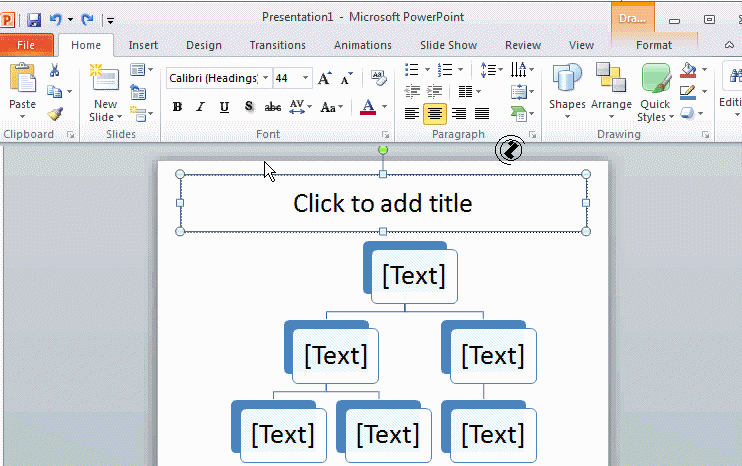
Task: Click the Arrange button
Action: (x=611, y=92)
